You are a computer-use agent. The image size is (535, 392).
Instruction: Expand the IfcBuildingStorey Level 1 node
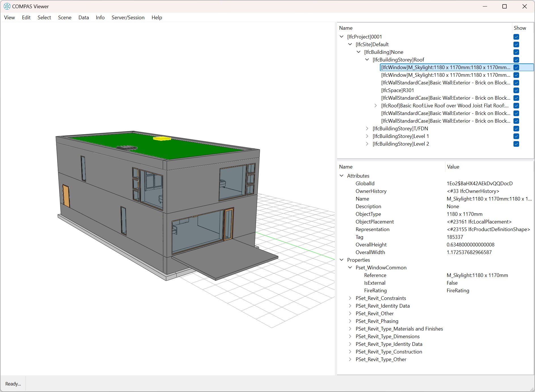click(x=367, y=136)
